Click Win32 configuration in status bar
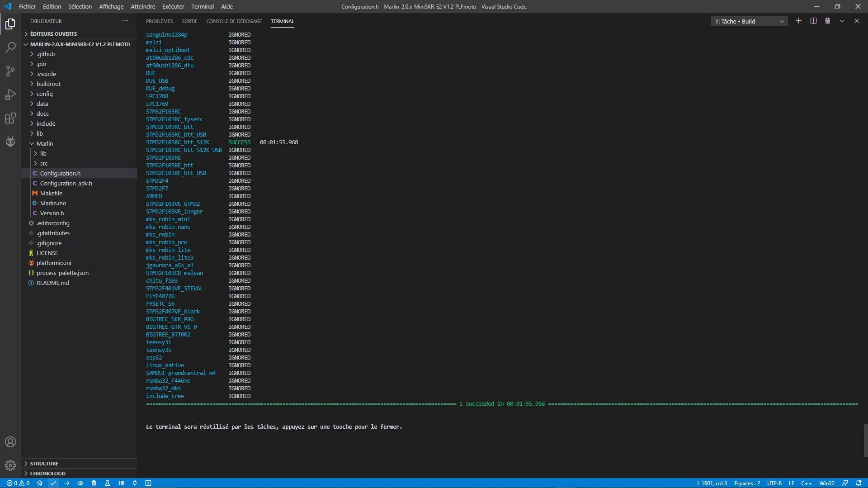868x488 pixels. tap(827, 483)
